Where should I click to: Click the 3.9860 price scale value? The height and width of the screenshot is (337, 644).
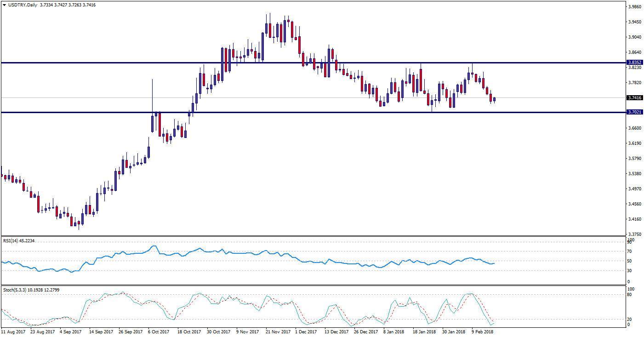click(635, 7)
